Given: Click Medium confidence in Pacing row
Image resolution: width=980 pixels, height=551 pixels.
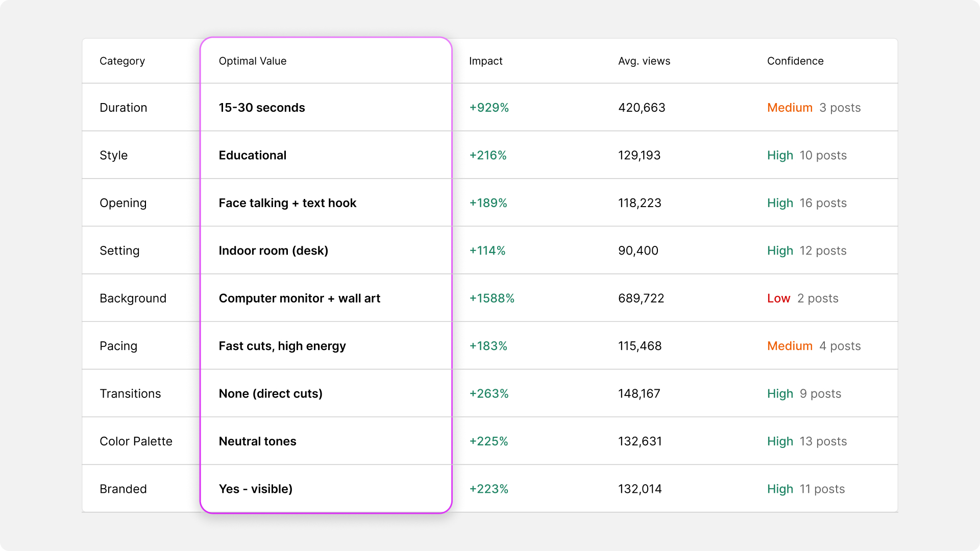Looking at the screenshot, I should click(x=789, y=346).
